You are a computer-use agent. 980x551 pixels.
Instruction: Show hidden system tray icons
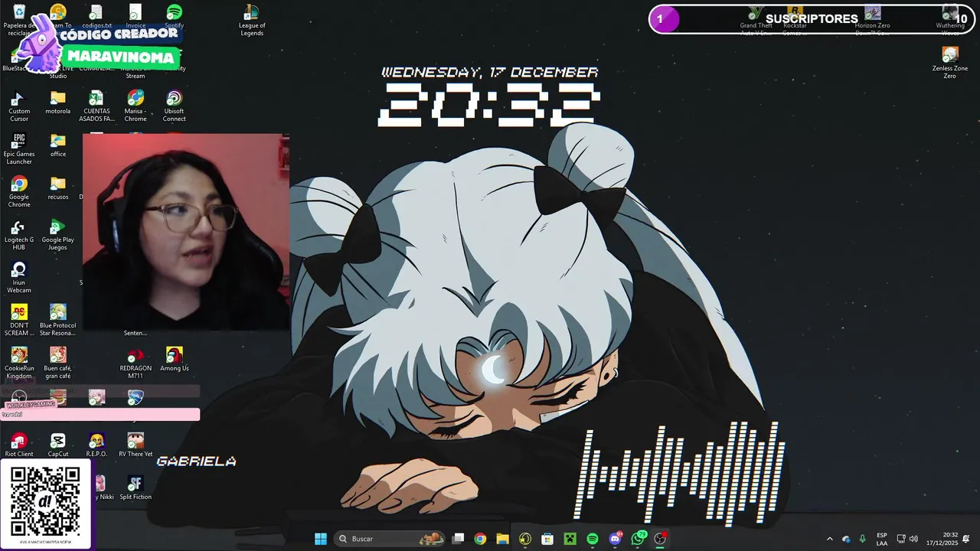[x=829, y=539]
